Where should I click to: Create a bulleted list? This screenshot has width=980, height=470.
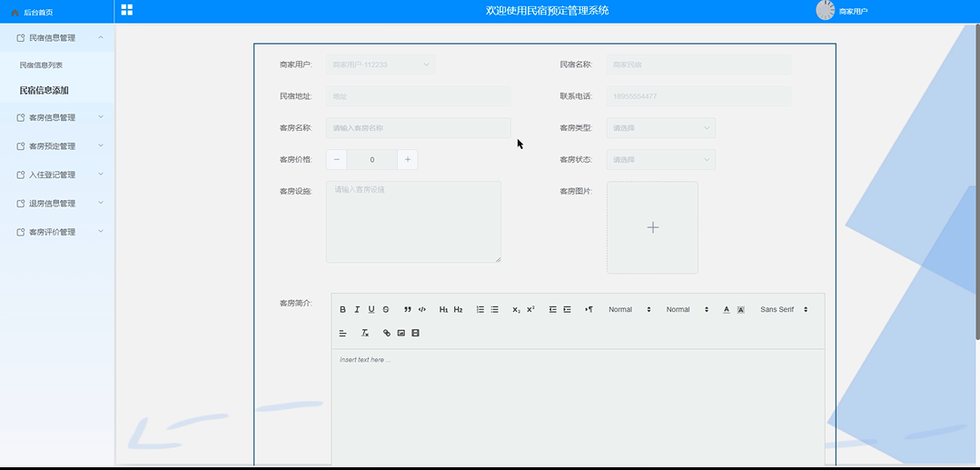point(494,309)
